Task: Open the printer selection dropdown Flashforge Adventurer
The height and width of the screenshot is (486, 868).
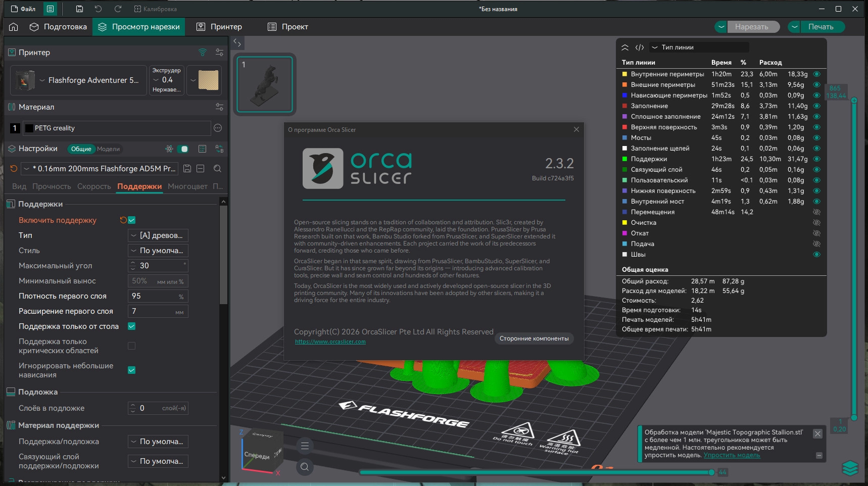Action: pyautogui.click(x=78, y=80)
